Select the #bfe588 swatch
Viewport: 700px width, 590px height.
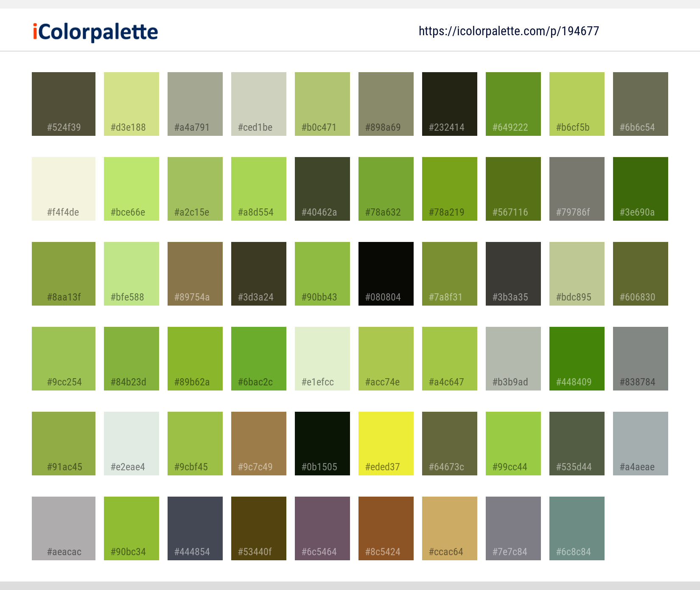click(x=132, y=274)
